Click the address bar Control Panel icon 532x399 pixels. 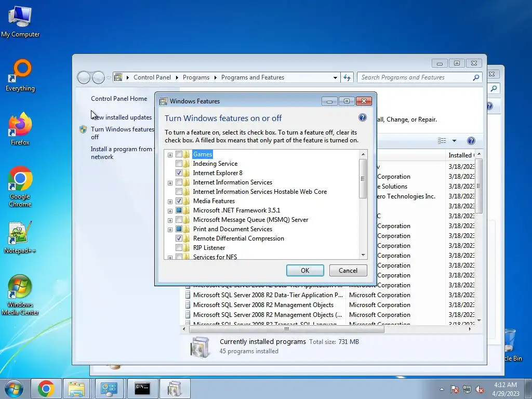point(118,77)
